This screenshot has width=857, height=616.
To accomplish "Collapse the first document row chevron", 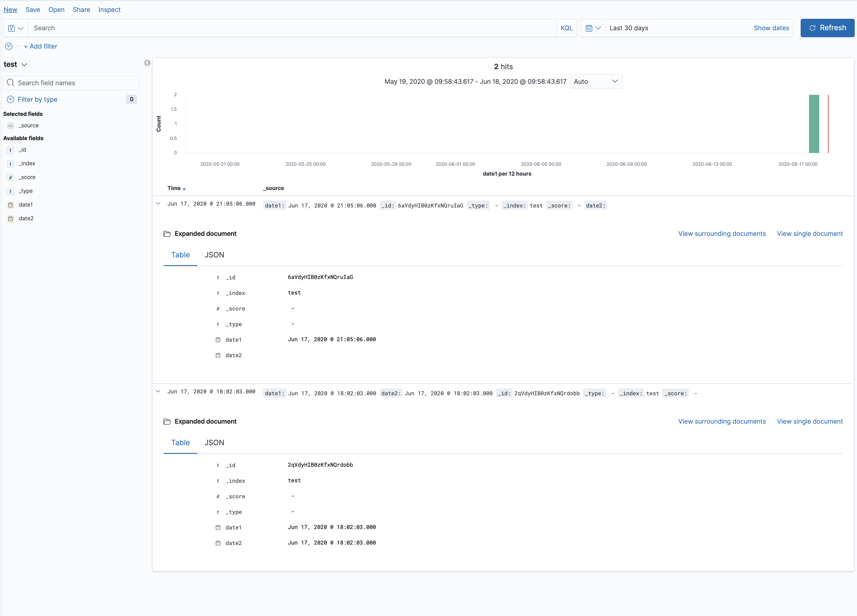I will click(x=158, y=204).
